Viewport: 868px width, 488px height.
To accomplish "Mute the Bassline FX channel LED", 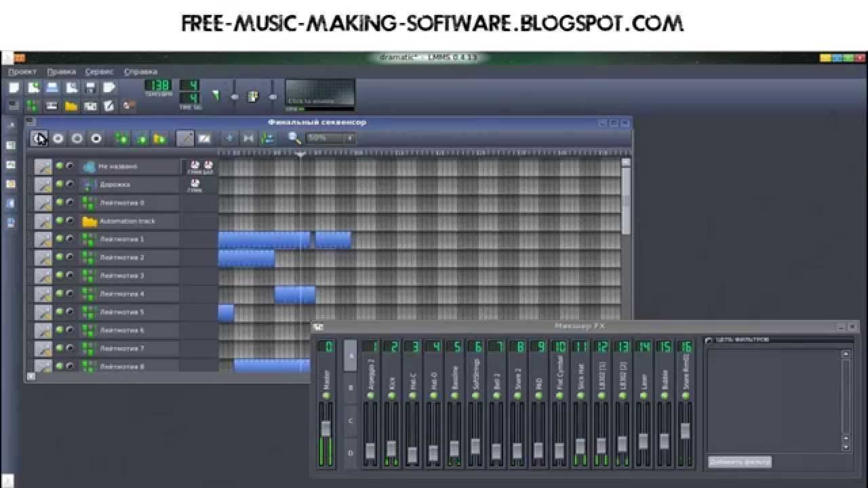I will pyautogui.click(x=454, y=395).
